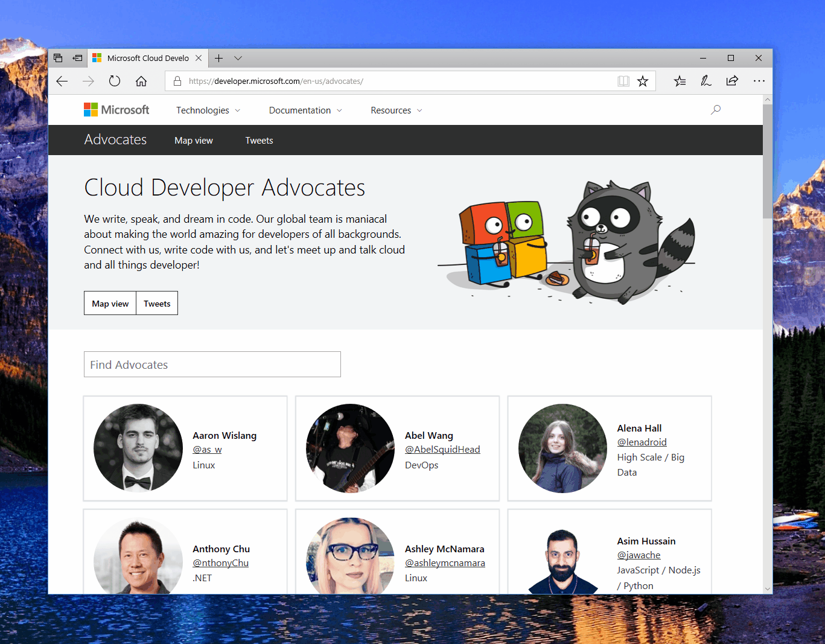Open the @nthonyChu Twitter link

click(x=220, y=563)
